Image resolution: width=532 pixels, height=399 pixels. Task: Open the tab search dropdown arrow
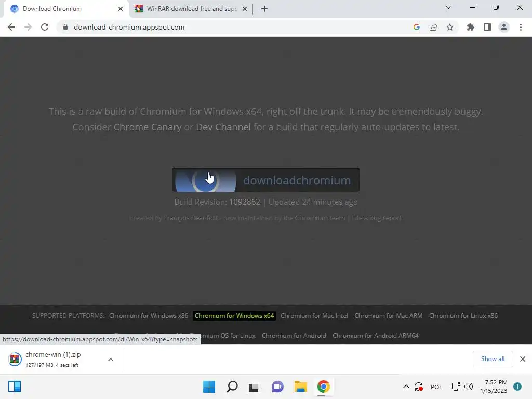448,7
